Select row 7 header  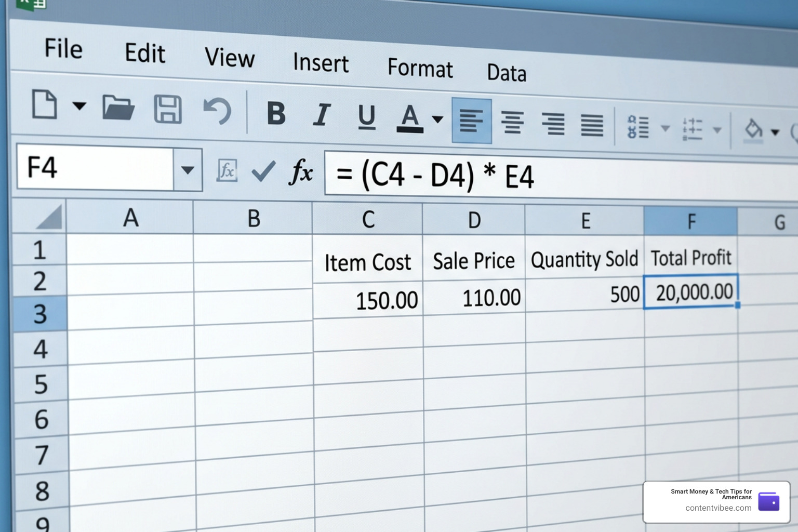coord(42,455)
